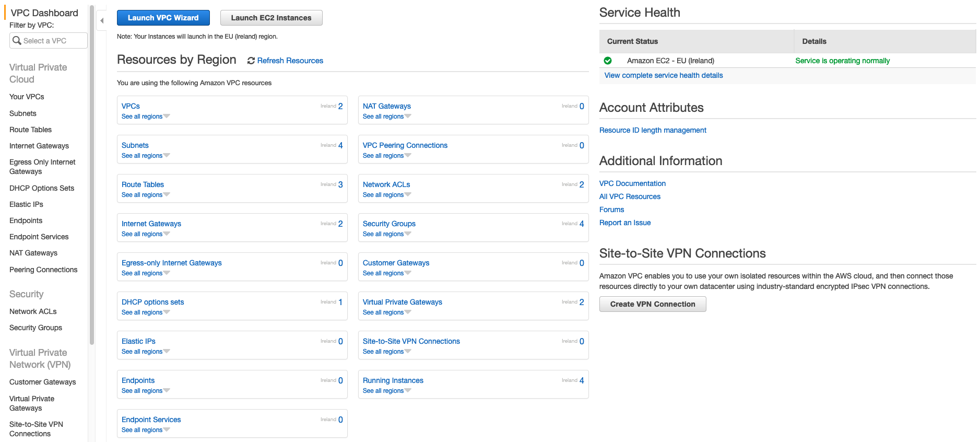Open Endpoint Services in sidebar
Viewport: 980px width, 442px height.
pyautogui.click(x=39, y=237)
